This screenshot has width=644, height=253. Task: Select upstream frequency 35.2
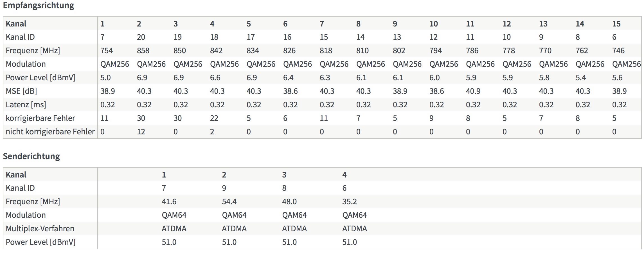click(x=350, y=202)
